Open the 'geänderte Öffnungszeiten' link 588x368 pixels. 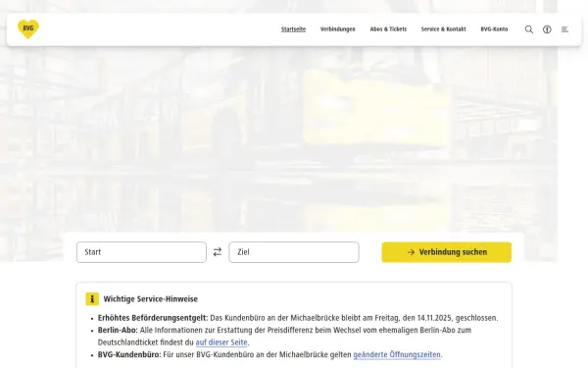pyautogui.click(x=397, y=354)
